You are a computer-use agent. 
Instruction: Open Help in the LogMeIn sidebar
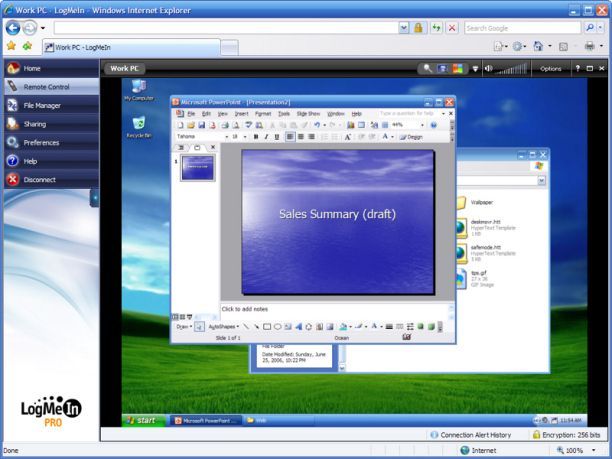click(51, 161)
